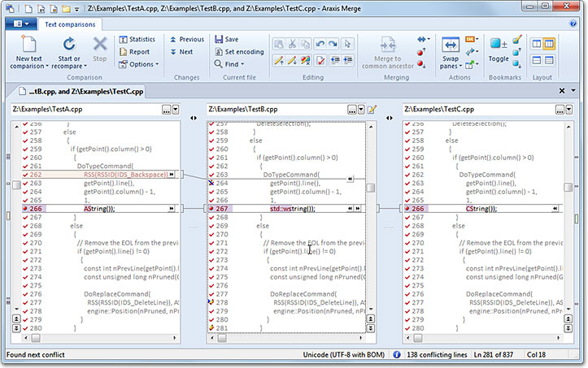Click the new image comparison quick-access icon
The height and width of the screenshot is (368, 588).
click(54, 8)
